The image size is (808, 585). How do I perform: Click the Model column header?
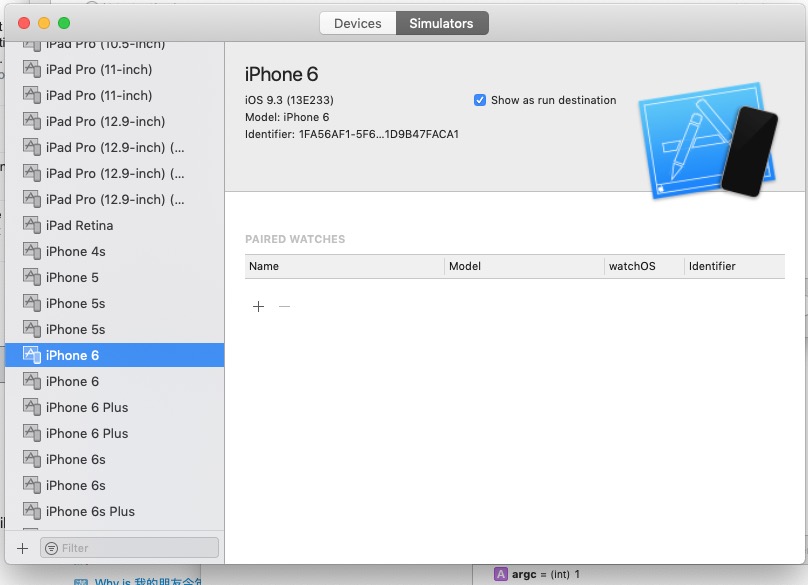[x=465, y=266]
